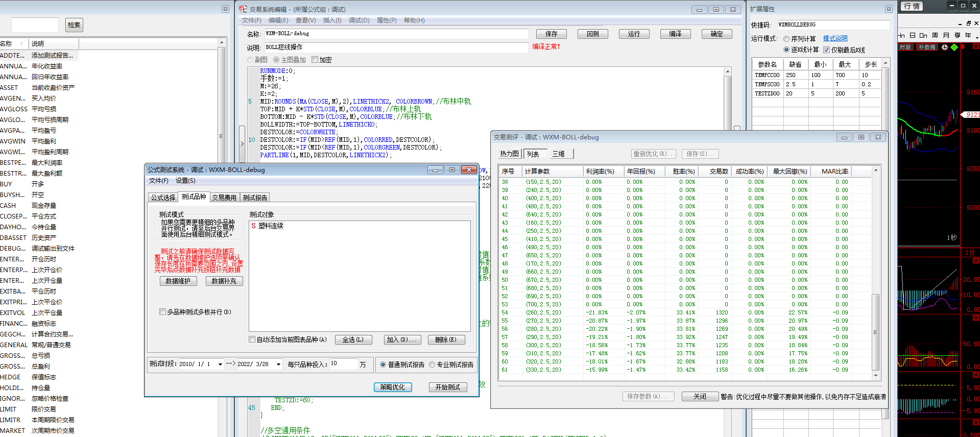Image resolution: width=980 pixels, height=437 pixels.
Task: Select the 逐K线计算 radio button
Action: tap(786, 50)
